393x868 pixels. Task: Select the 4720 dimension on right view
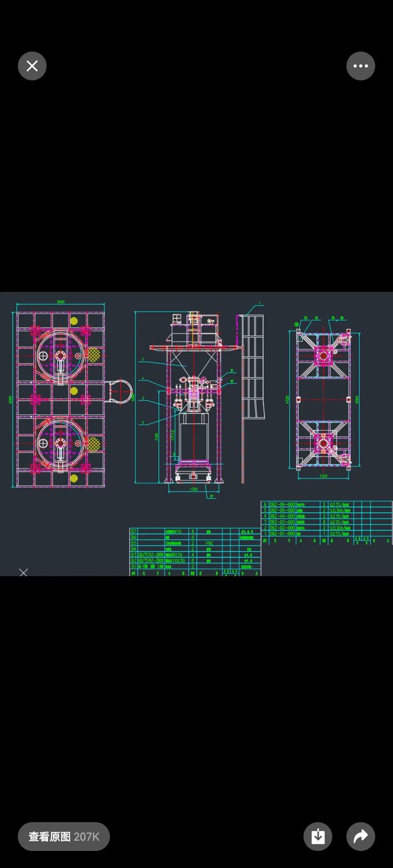287,399
